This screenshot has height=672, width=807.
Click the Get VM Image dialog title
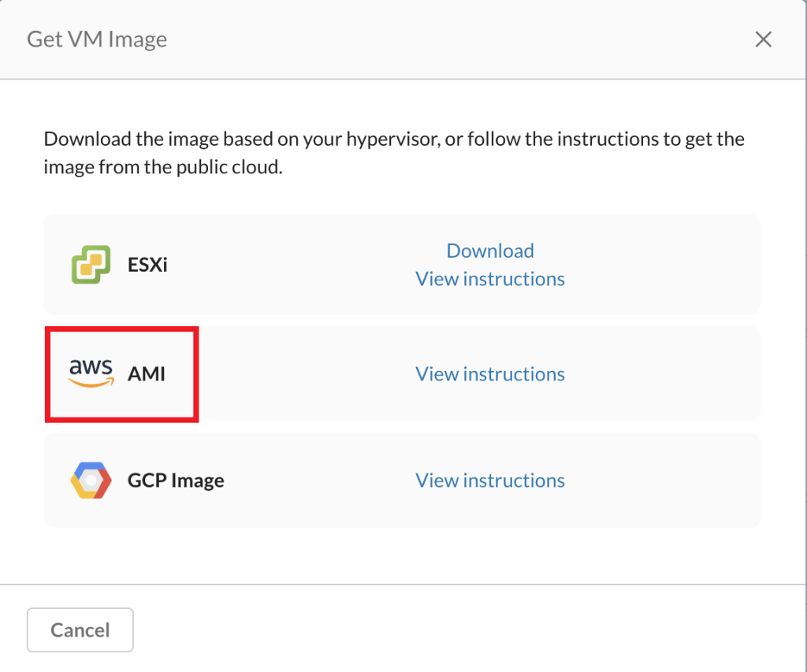coord(97,39)
